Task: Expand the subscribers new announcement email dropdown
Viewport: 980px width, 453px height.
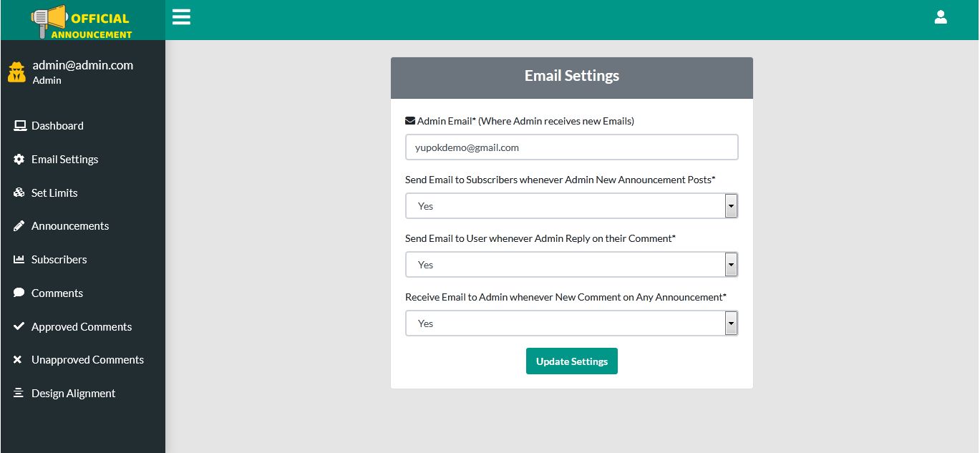Action: pos(571,206)
